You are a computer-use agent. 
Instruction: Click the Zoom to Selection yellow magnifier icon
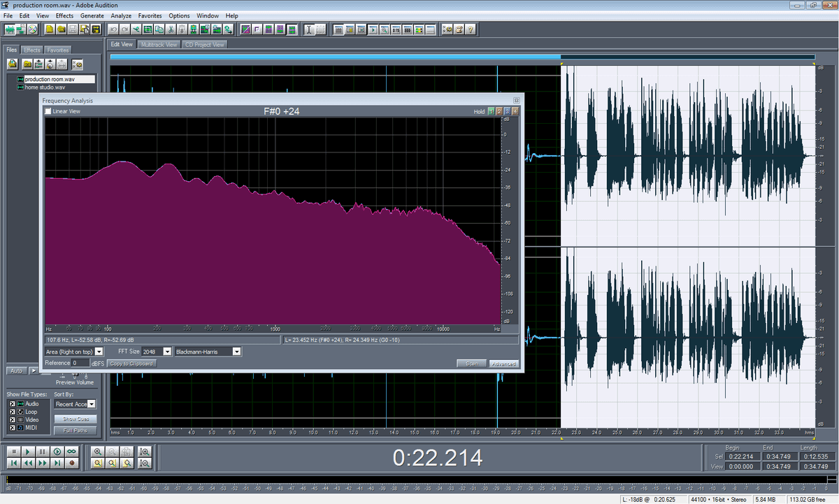pyautogui.click(x=98, y=463)
